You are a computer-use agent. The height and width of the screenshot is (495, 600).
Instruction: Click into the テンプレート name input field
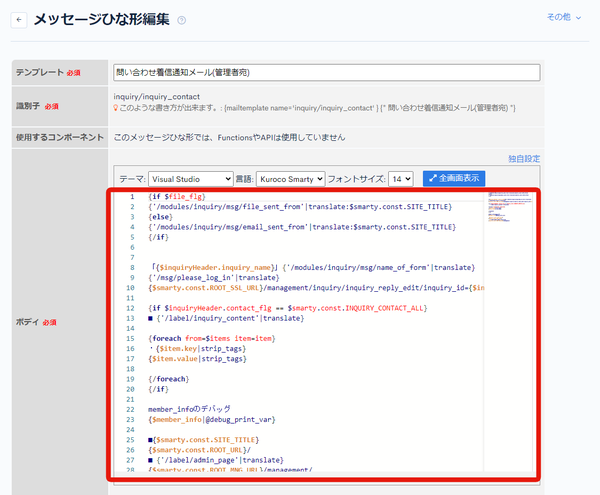pyautogui.click(x=327, y=72)
